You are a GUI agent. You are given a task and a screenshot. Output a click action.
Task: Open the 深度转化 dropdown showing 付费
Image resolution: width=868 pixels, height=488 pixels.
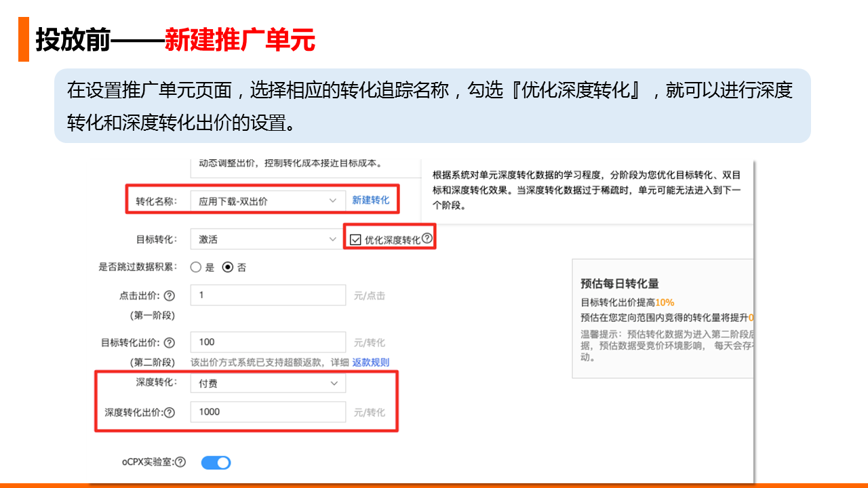pyautogui.click(x=268, y=384)
